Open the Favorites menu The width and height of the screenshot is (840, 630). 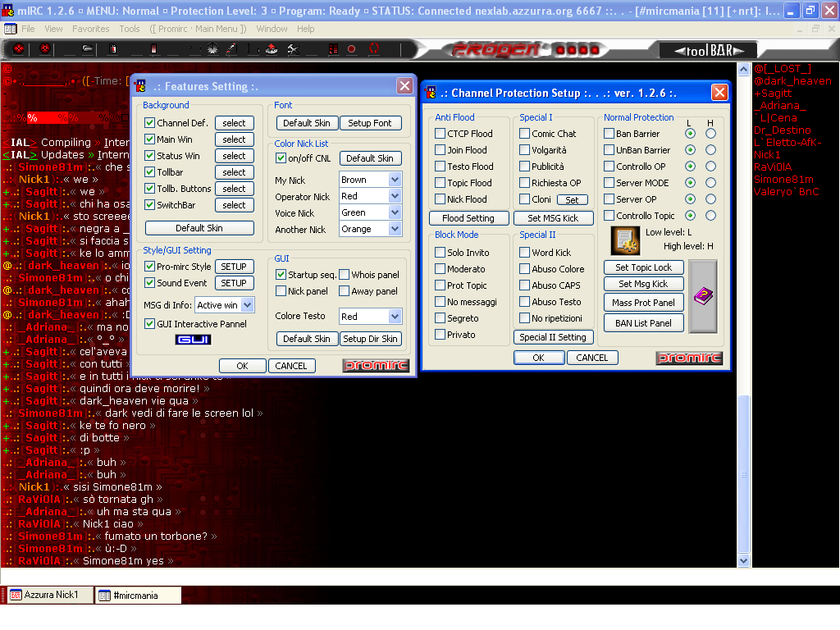(90, 29)
